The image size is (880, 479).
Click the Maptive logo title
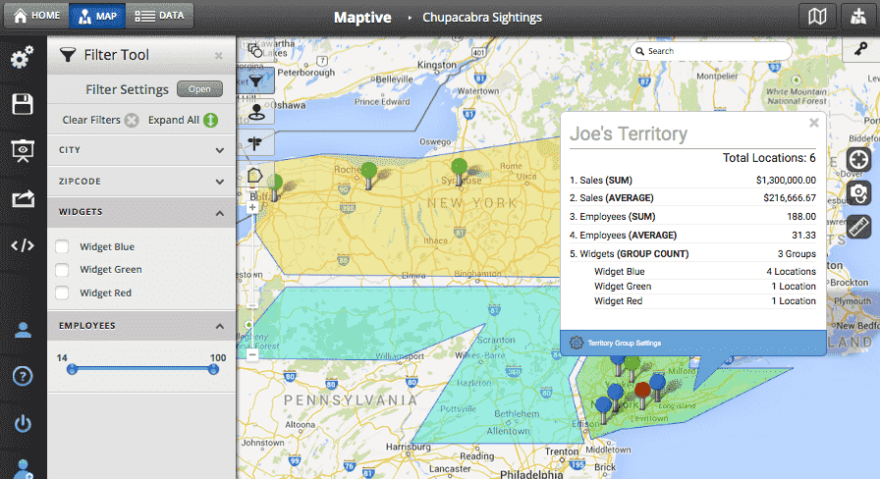363,17
